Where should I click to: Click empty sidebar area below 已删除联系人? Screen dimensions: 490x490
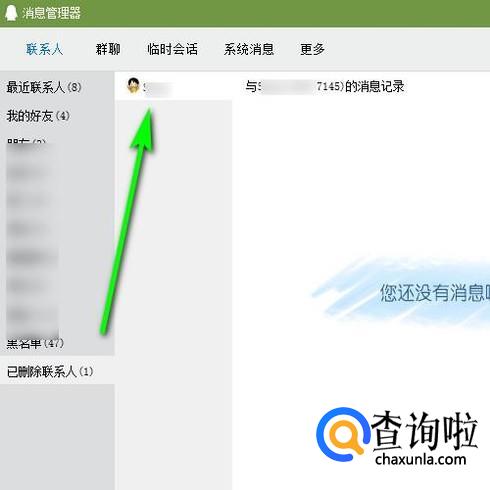pyautogui.click(x=57, y=437)
